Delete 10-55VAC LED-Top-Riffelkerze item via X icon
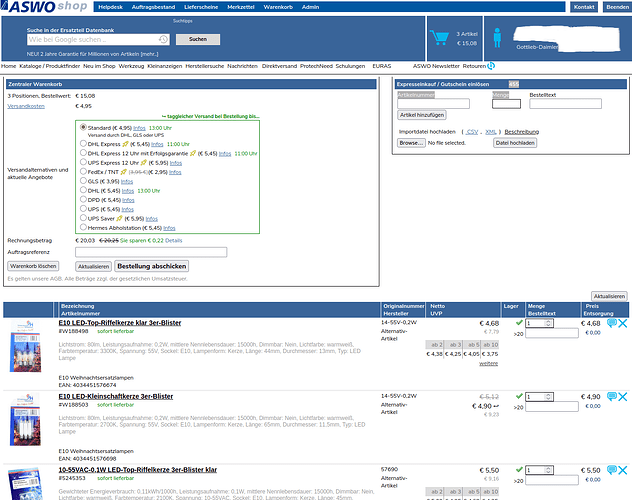Image resolution: width=632 pixels, height=500 pixels. click(x=623, y=469)
